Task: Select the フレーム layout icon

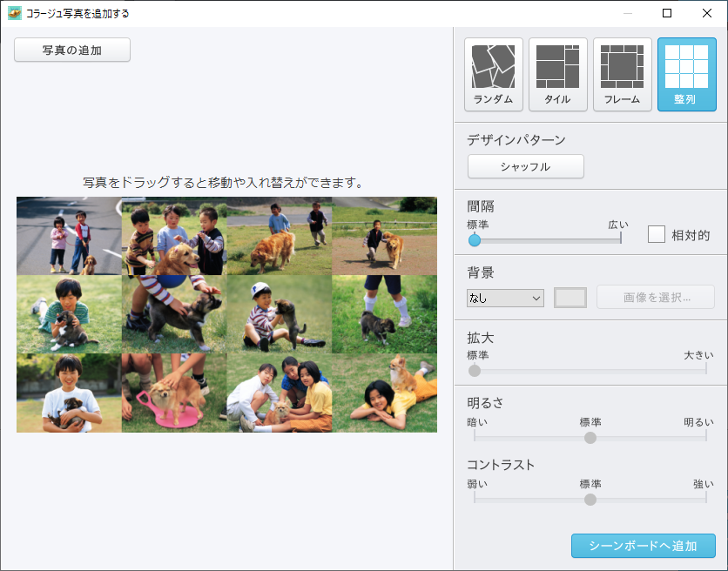Action: (623, 74)
